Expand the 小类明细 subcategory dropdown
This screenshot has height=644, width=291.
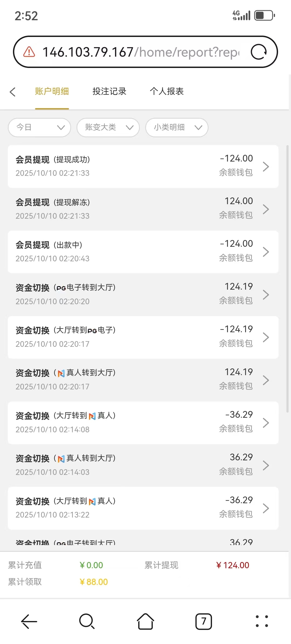point(177,127)
